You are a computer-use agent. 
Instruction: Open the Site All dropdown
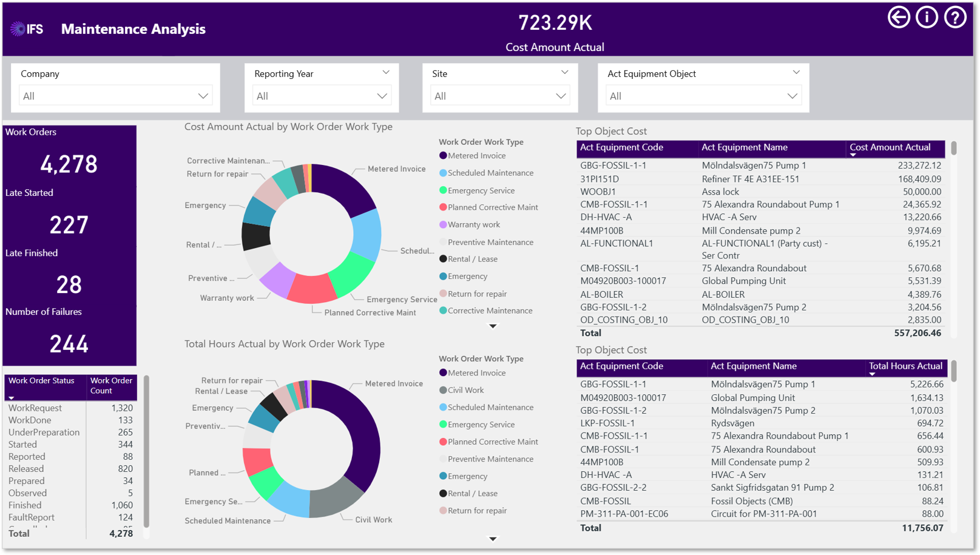tap(500, 96)
